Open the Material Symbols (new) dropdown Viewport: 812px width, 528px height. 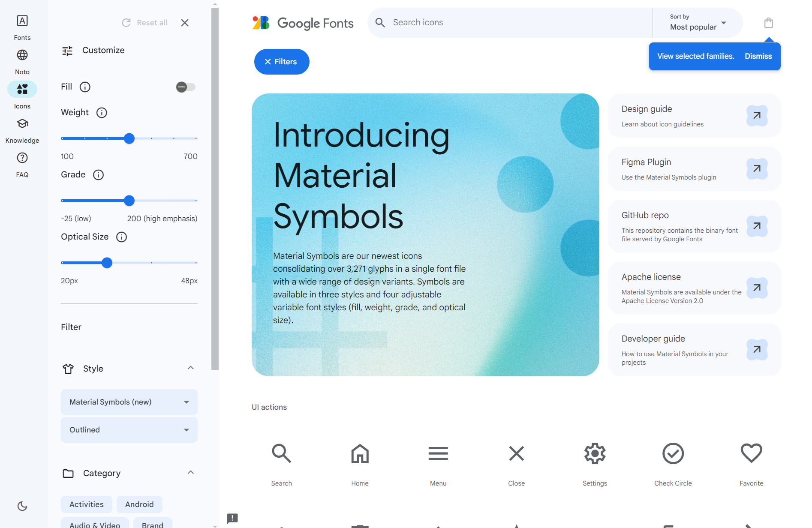[129, 402]
